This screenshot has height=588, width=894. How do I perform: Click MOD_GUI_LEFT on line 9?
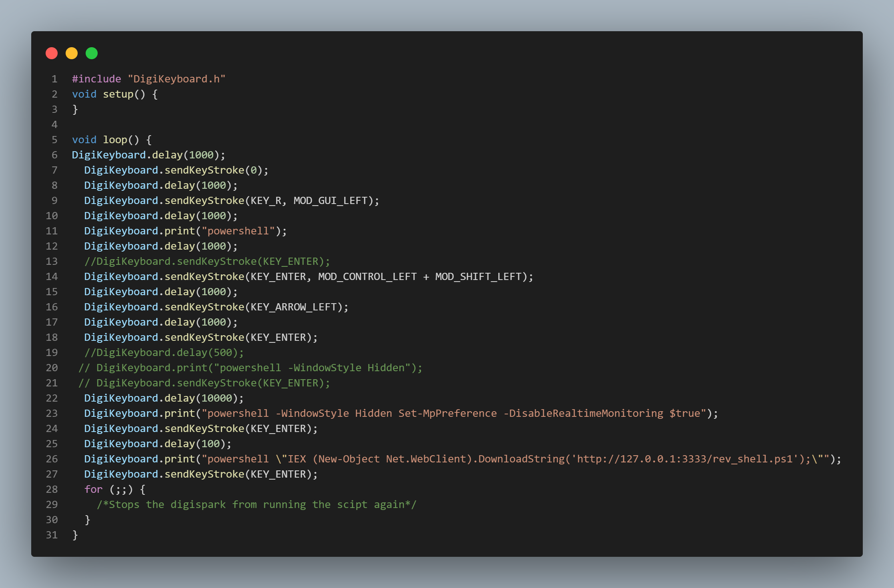[x=330, y=200]
